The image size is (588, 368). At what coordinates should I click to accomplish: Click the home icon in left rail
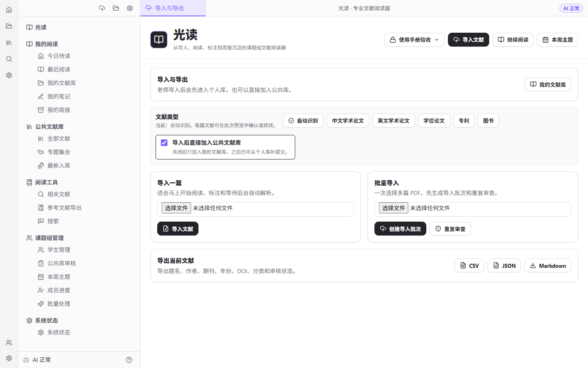(x=9, y=10)
